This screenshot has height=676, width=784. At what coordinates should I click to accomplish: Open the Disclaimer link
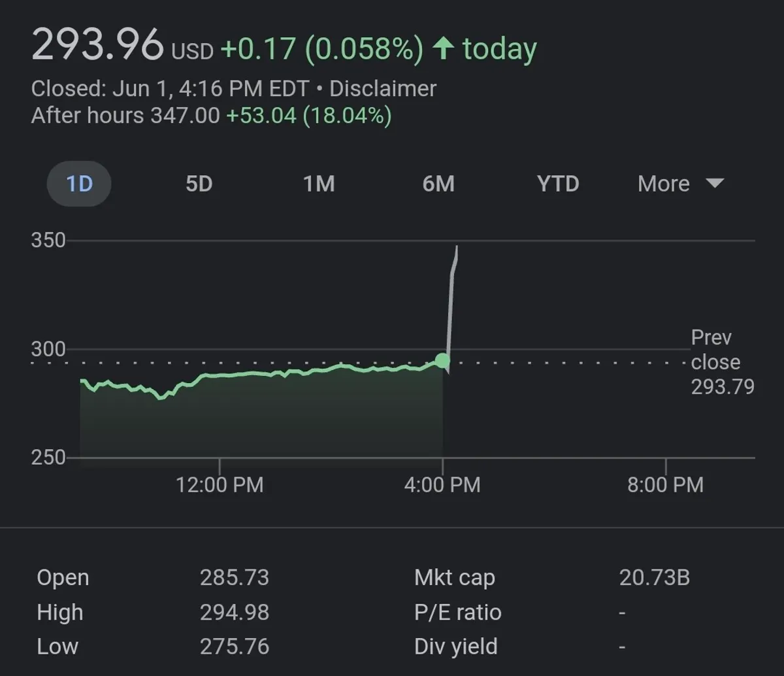[x=382, y=88]
